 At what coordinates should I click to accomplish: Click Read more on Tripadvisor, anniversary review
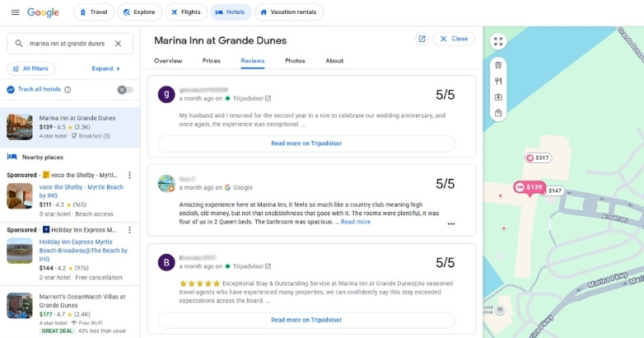[x=306, y=143]
